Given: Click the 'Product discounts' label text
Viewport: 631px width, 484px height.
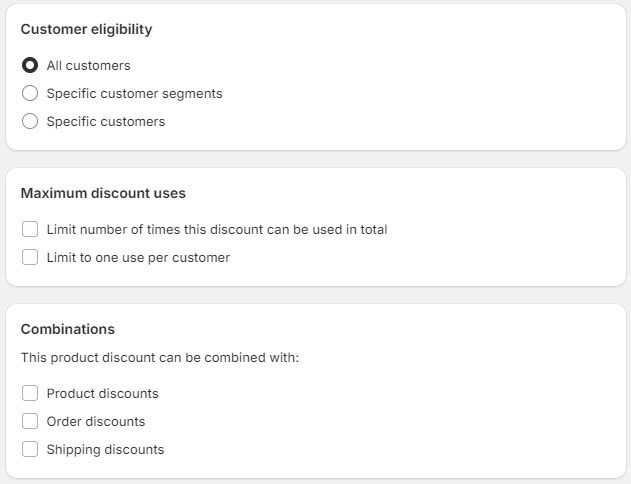Looking at the screenshot, I should click(102, 394).
